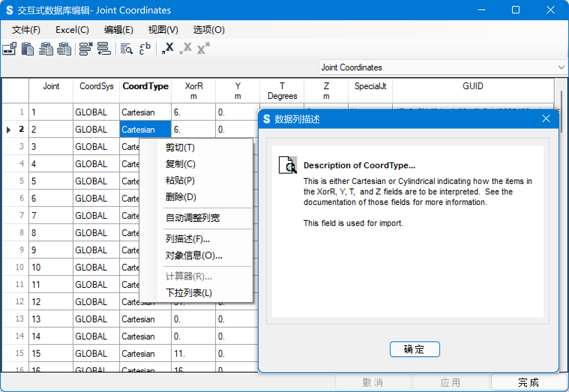This screenshot has width=569, height=392.
Task: Select 自动调整列宽 in the context menu
Action: click(193, 218)
